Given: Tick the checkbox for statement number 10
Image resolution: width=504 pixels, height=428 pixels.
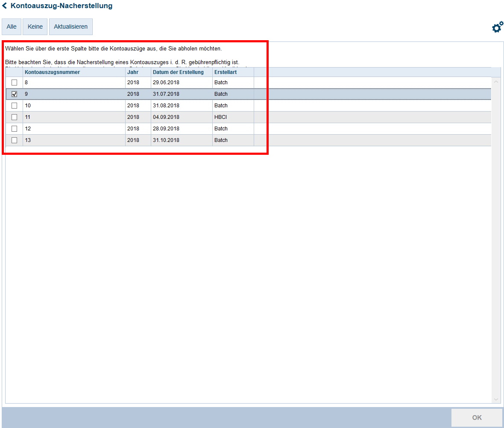Looking at the screenshot, I should coord(14,106).
